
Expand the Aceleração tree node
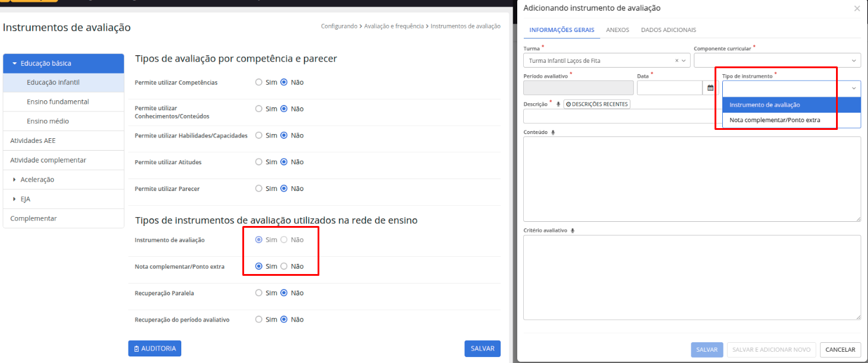[x=14, y=180]
